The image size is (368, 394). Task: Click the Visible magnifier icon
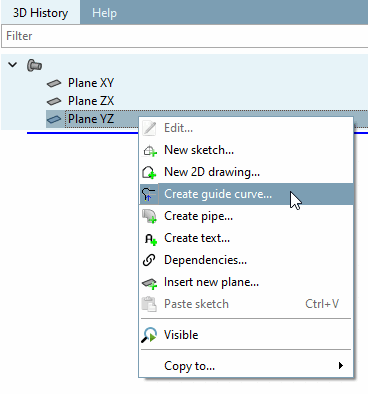(149, 335)
